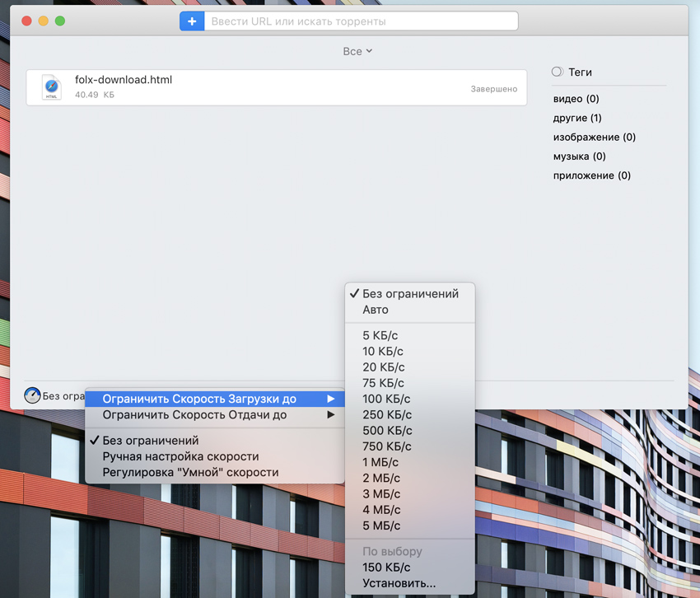700x598 pixels.
Task: Select Без ограничений in the speed submenu
Action: 410,294
